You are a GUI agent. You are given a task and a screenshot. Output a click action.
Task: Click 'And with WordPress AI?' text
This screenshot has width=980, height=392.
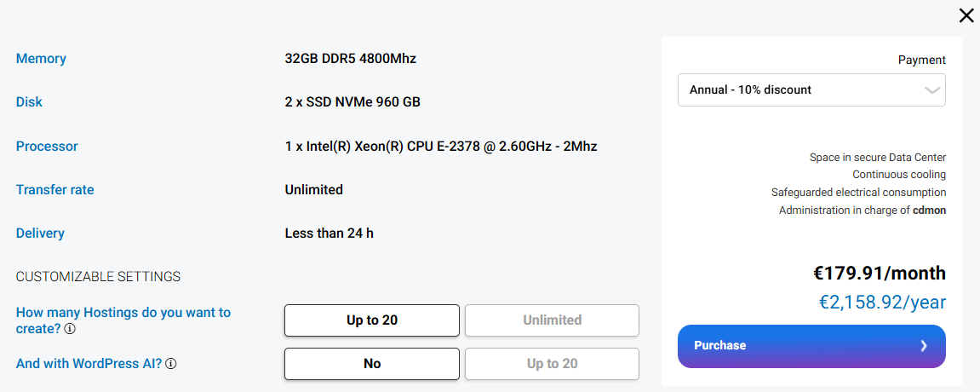click(89, 364)
